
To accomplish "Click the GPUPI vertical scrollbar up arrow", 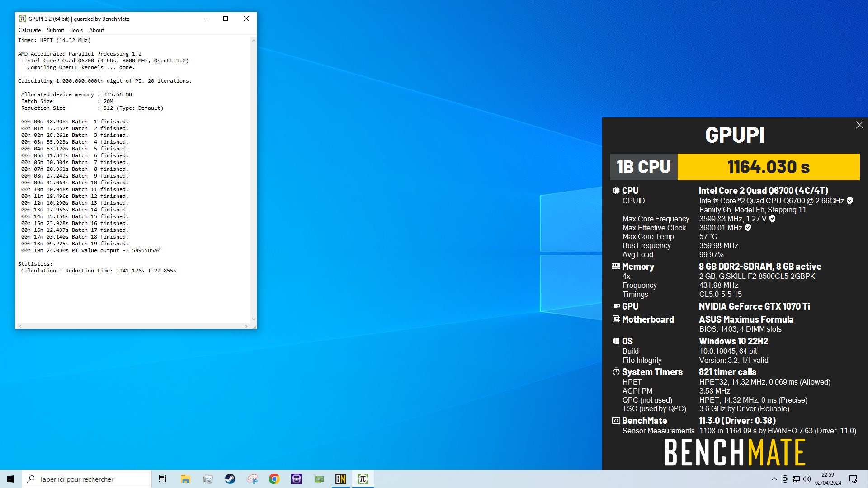I will click(254, 41).
